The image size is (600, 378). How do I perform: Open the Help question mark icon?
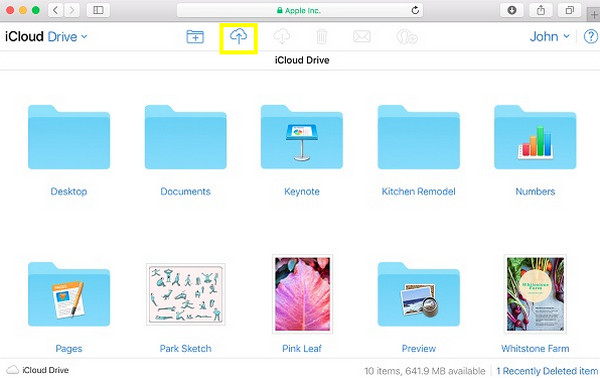(591, 36)
